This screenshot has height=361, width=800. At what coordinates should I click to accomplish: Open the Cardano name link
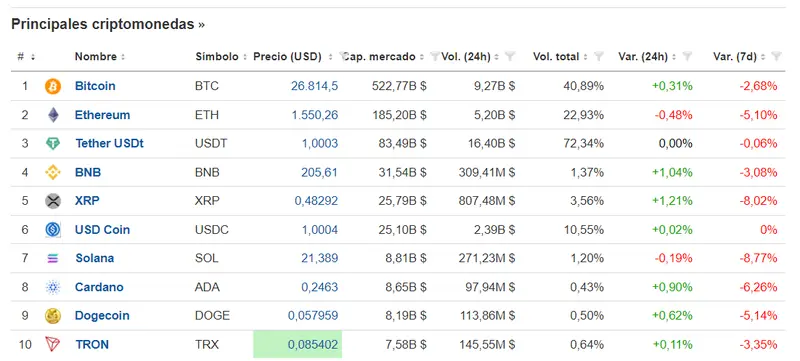pyautogui.click(x=99, y=287)
